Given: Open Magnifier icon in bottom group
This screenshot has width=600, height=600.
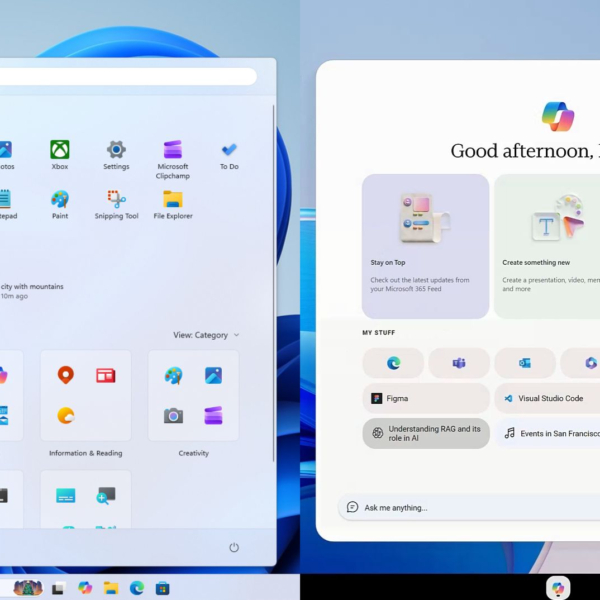Looking at the screenshot, I should tap(106, 495).
